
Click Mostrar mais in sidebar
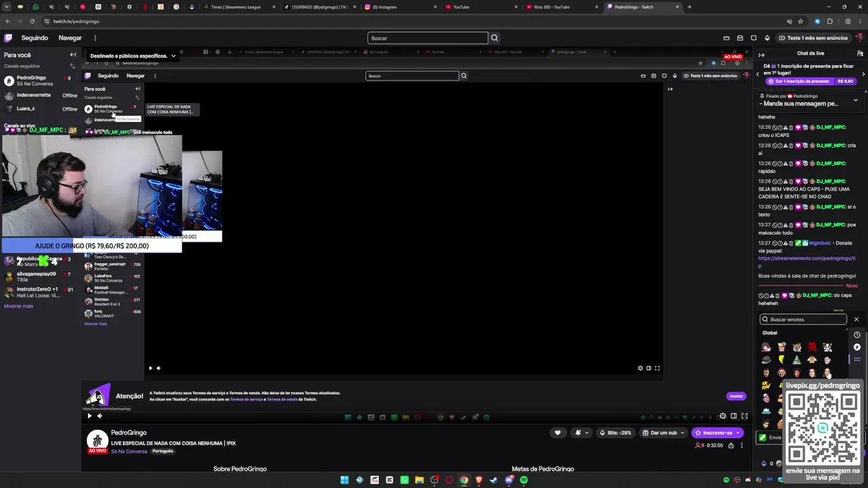pos(18,306)
